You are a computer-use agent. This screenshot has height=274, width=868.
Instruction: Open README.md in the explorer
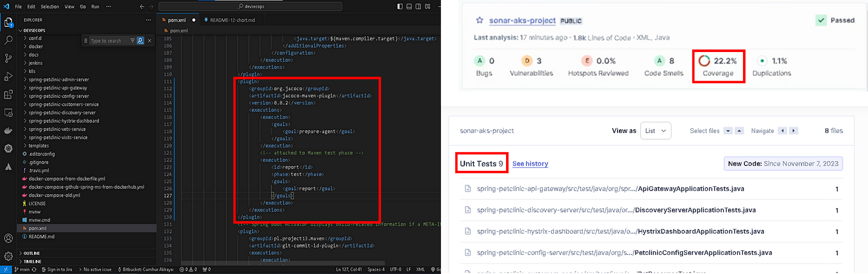click(x=41, y=237)
